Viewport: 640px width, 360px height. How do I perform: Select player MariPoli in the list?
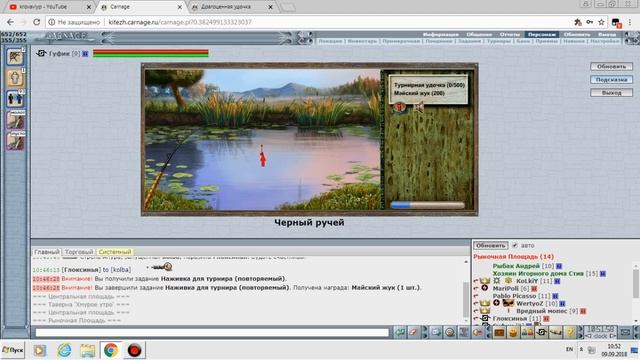pyautogui.click(x=505, y=288)
